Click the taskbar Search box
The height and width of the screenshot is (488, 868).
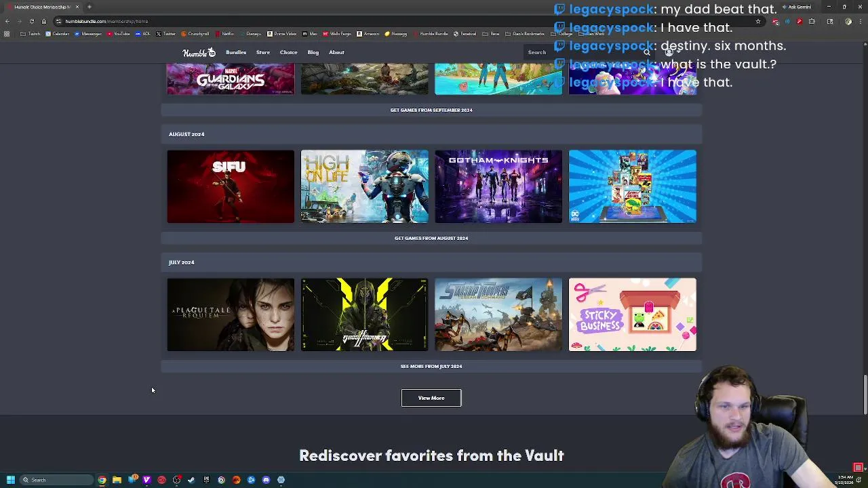click(56, 480)
